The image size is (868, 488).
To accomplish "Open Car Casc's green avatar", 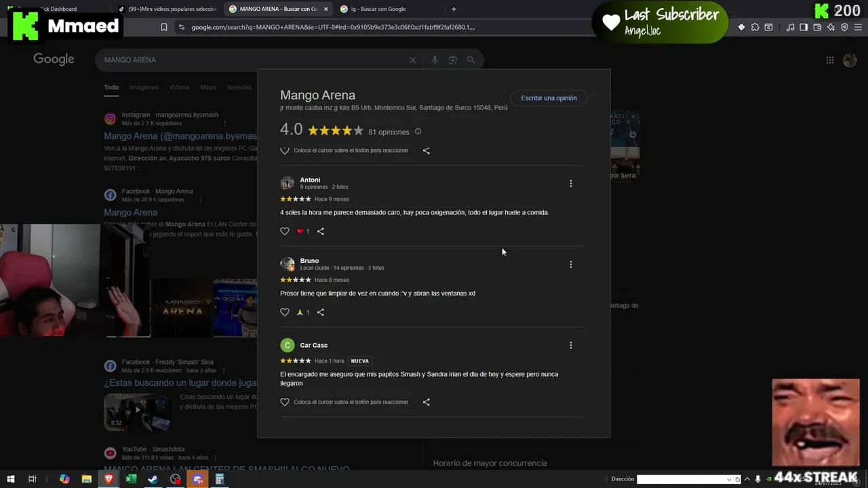I will pos(288,345).
